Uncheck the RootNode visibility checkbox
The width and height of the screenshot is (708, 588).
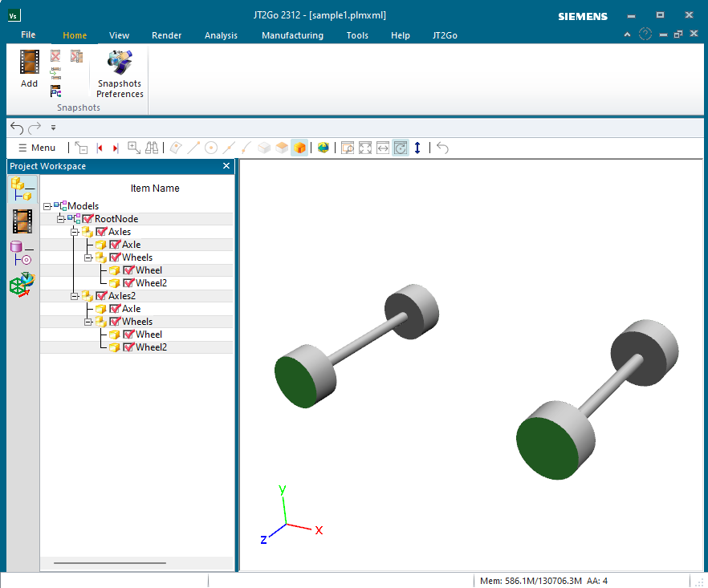[88, 219]
